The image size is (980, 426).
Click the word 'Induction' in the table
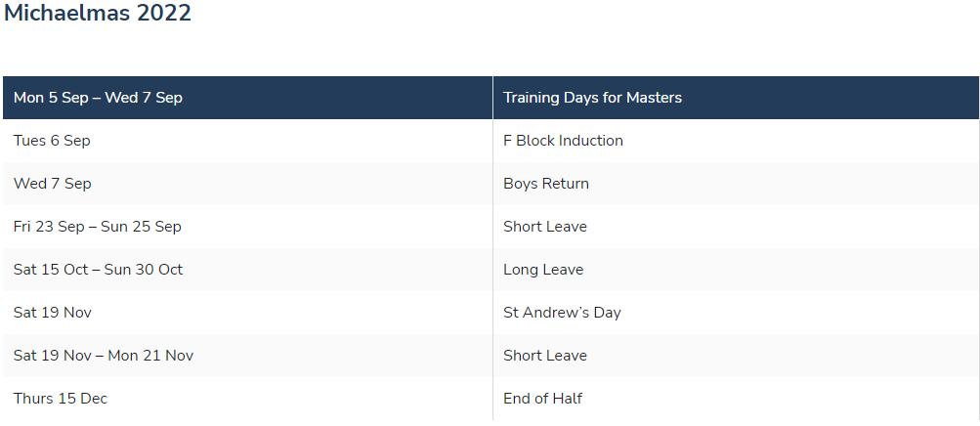coord(591,141)
